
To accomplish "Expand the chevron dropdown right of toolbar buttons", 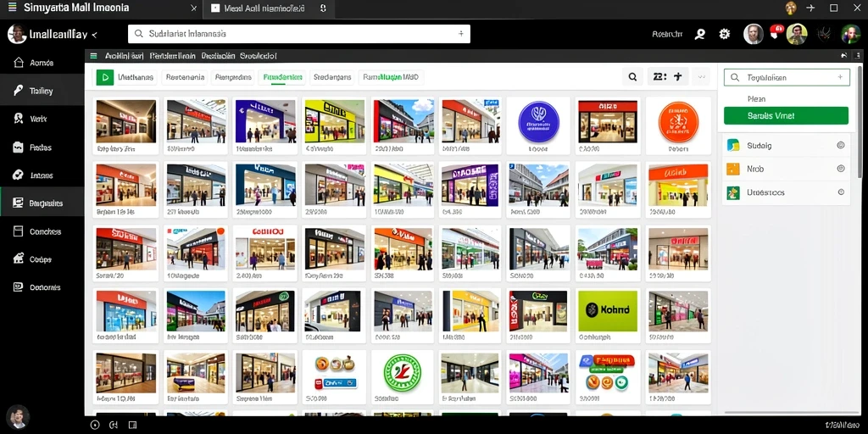I will pyautogui.click(x=701, y=77).
